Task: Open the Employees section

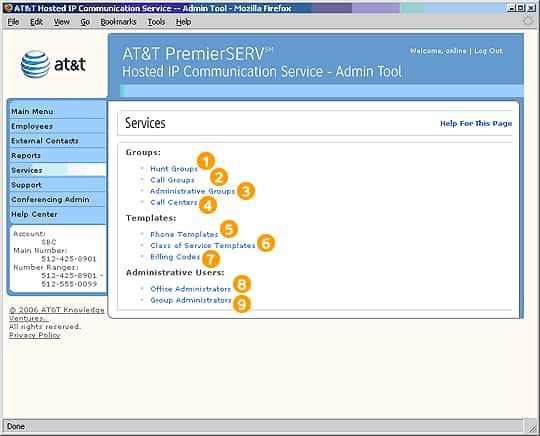Action: (x=57, y=126)
